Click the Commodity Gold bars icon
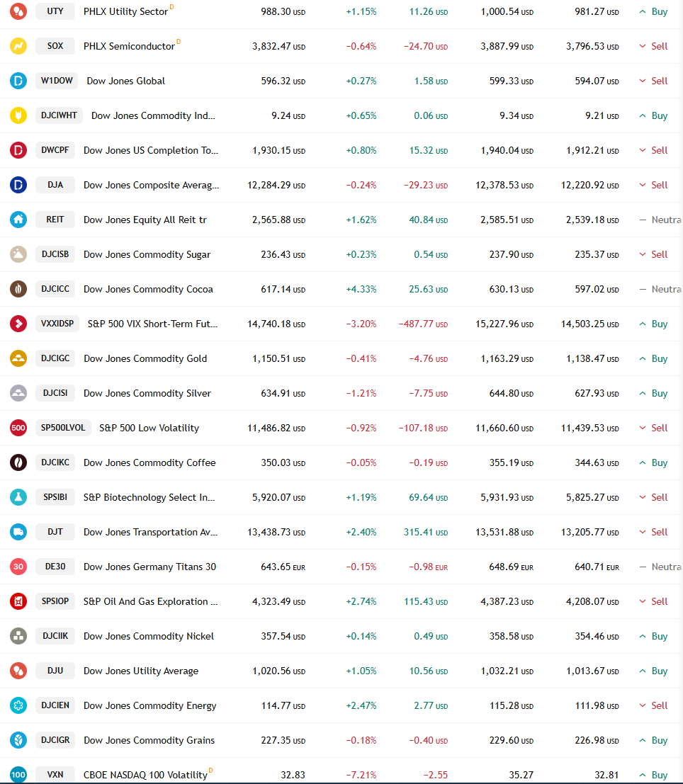The height and width of the screenshot is (784, 683). point(18,358)
